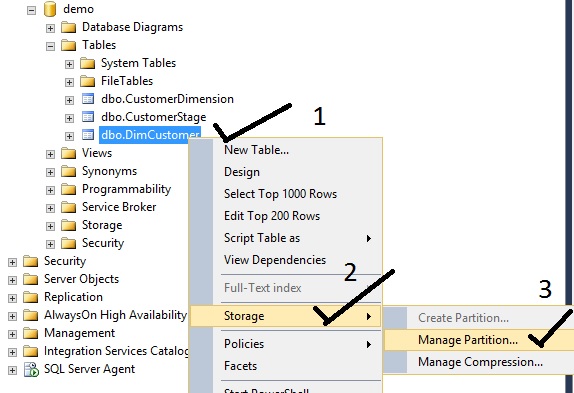Click the dbo.CustomerStage table icon

click(88, 117)
